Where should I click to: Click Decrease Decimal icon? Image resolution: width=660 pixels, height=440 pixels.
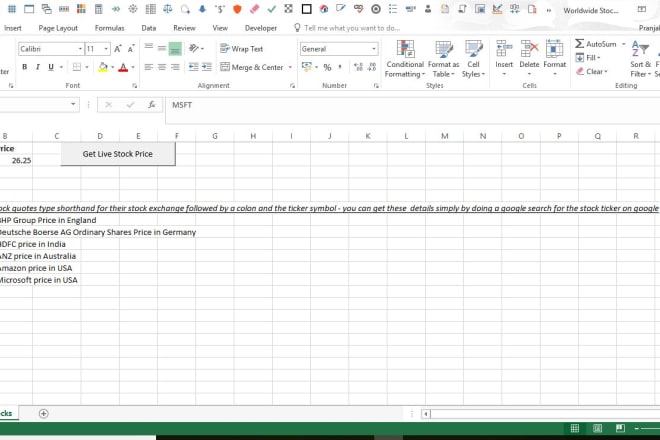(x=372, y=67)
